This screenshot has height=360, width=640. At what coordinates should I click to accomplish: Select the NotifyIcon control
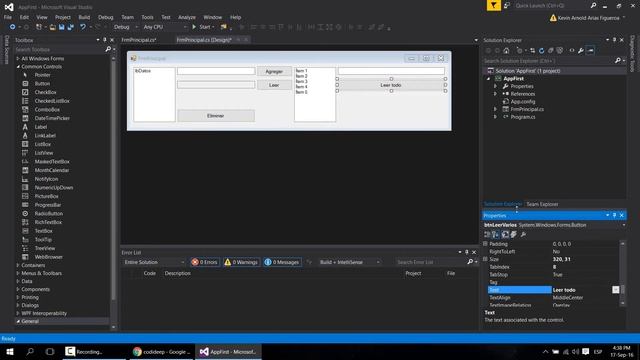[46, 179]
